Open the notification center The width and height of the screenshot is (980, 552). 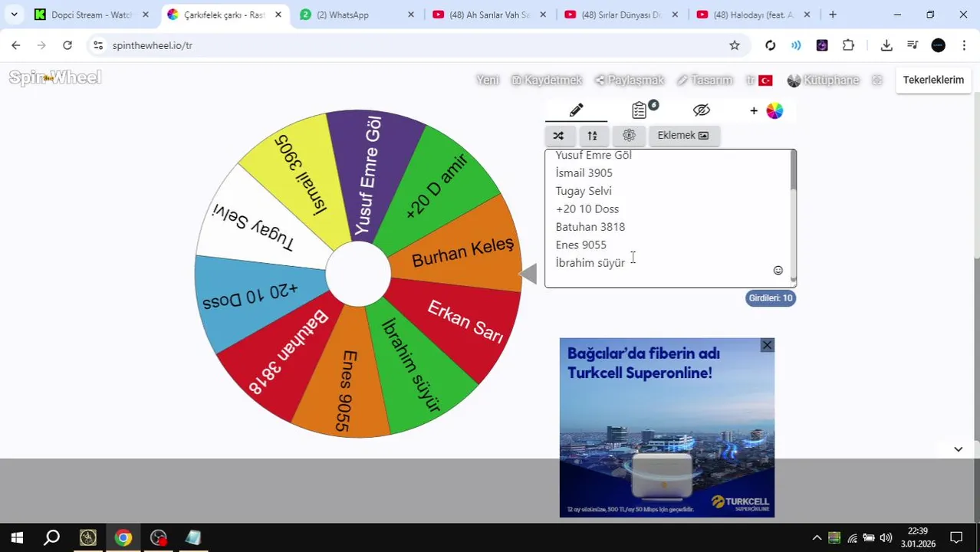[956, 537]
